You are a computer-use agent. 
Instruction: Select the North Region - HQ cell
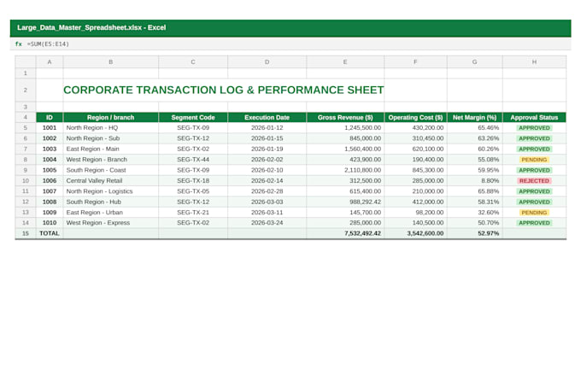(x=111, y=128)
